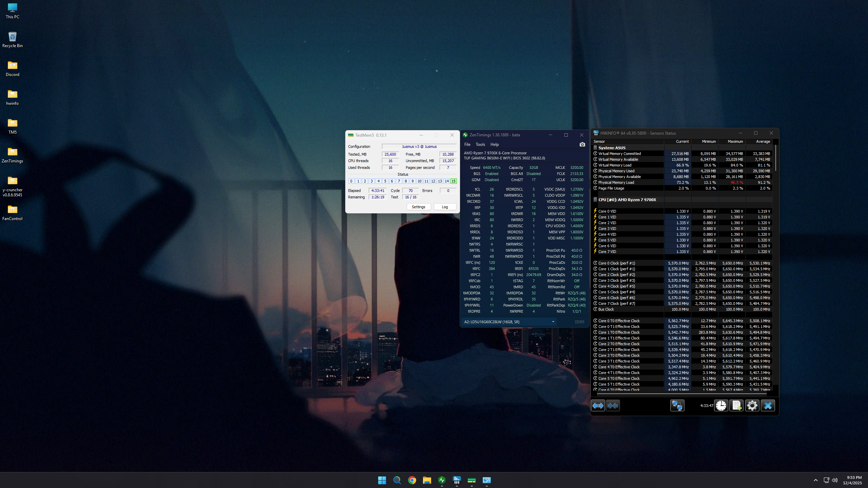The image size is (868, 488).
Task: Click the HWiNFO expand sensor columns arrows button
Action: point(598,406)
